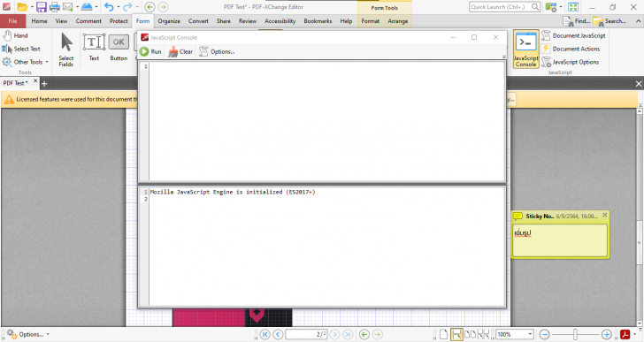Image resolution: width=644 pixels, height=342 pixels.
Task: Toggle full screen mode icon at top right
Action: pyautogui.click(x=573, y=7)
